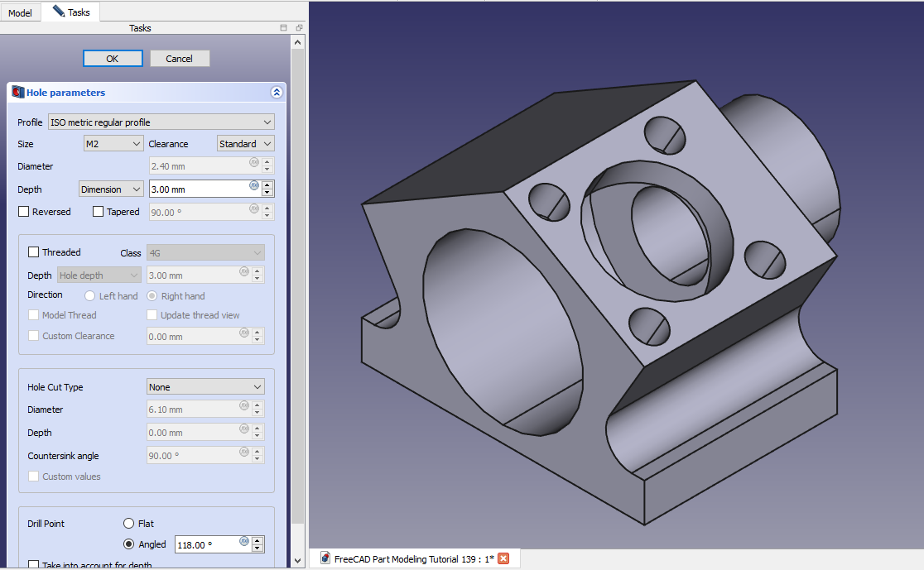The height and width of the screenshot is (570, 924).
Task: Click the Depth 3.00 mm input field
Action: (x=199, y=189)
